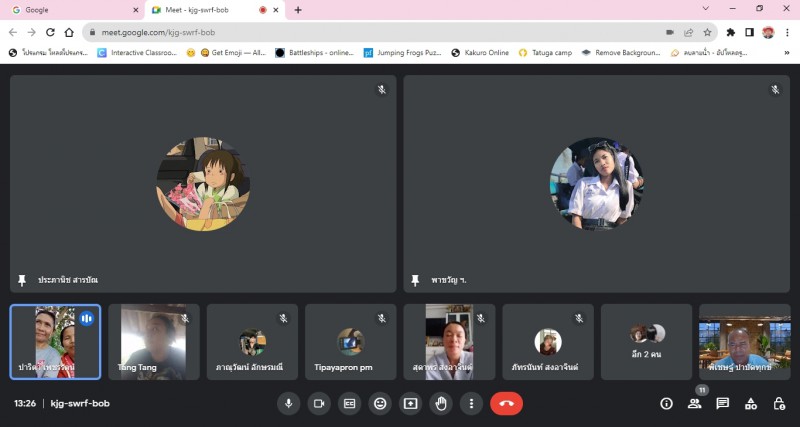Open the chat messages panel
The width and height of the screenshot is (800, 427).
click(722, 403)
